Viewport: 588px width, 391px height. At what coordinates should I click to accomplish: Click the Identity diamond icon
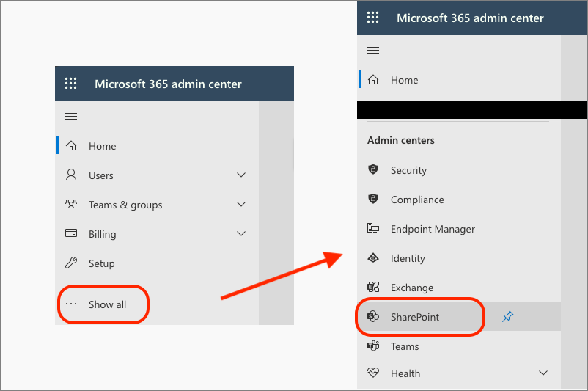[x=373, y=257]
